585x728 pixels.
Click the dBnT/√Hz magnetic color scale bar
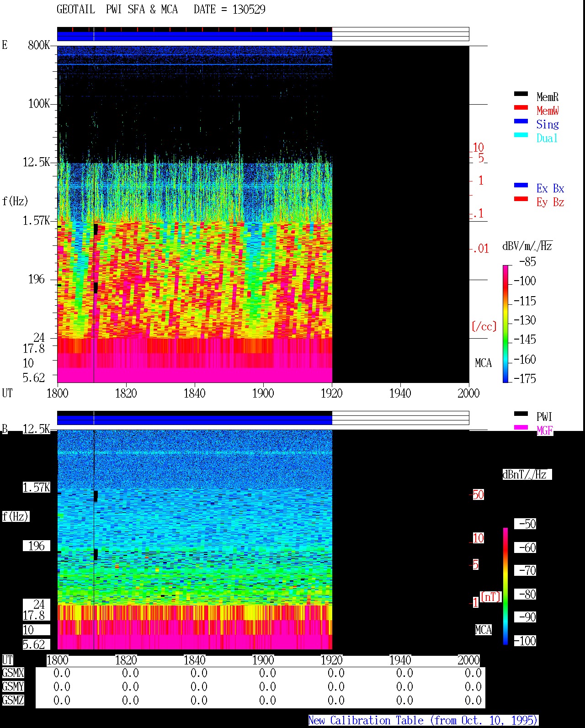pyautogui.click(x=505, y=586)
